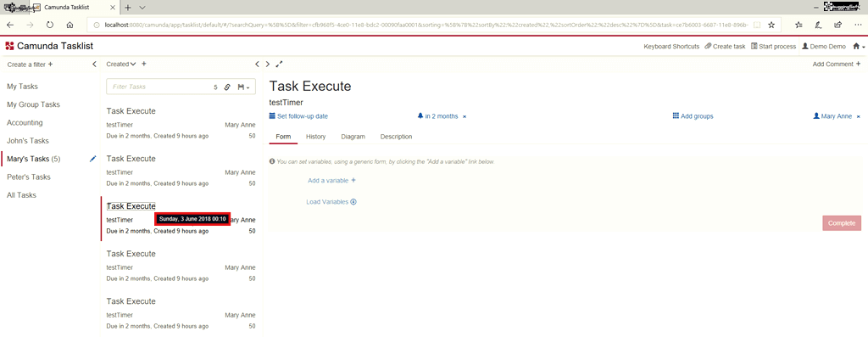Image resolution: width=868 pixels, height=337 pixels.
Task: Select the Camunda Tasklist browser tab
Action: coord(75,8)
